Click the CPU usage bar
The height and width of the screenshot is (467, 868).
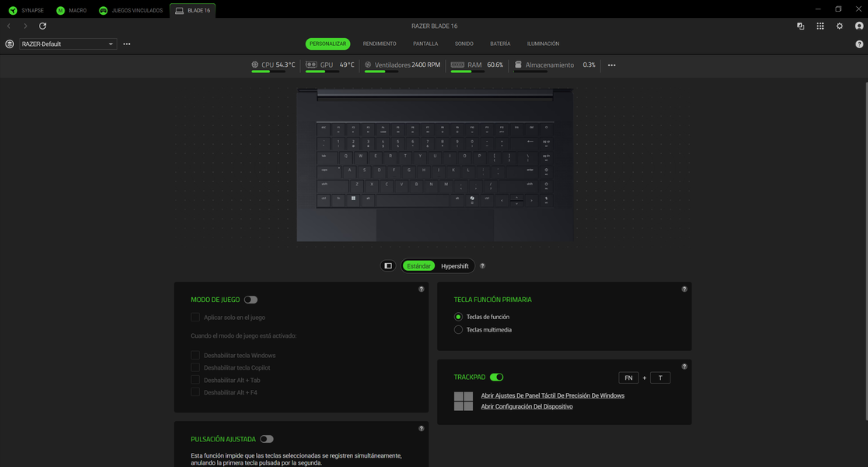(268, 72)
